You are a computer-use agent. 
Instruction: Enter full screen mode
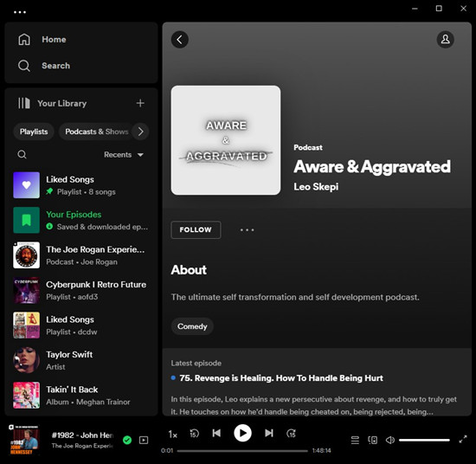463,439
